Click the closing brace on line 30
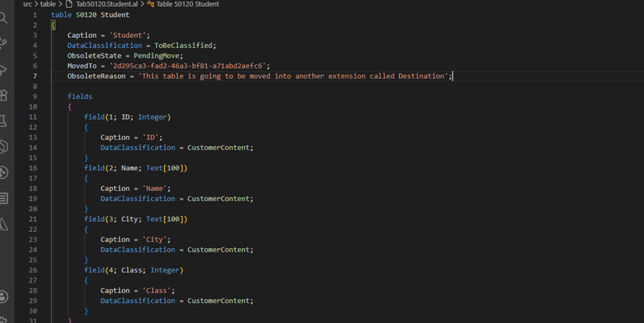 [86, 311]
